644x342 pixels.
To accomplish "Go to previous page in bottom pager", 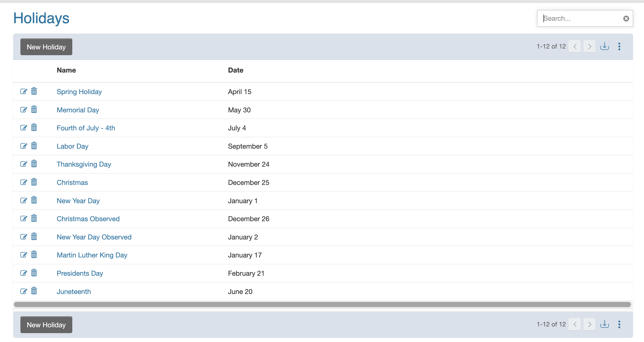I will (x=575, y=325).
